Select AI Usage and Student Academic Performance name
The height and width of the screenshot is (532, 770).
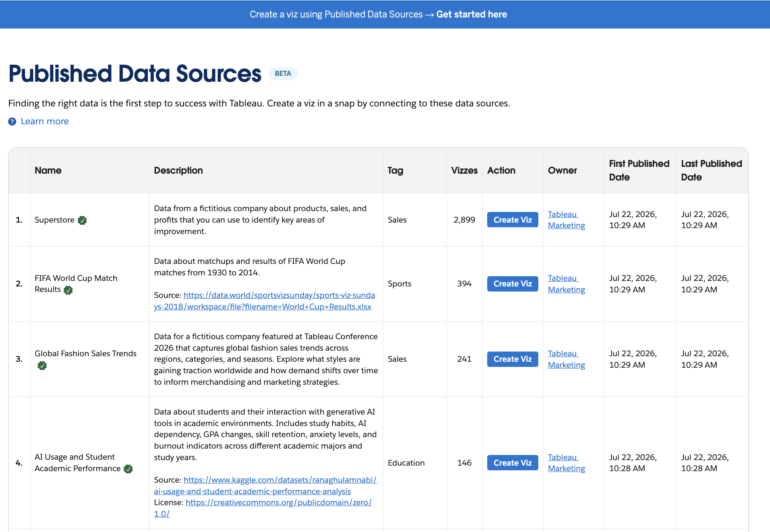coord(78,463)
